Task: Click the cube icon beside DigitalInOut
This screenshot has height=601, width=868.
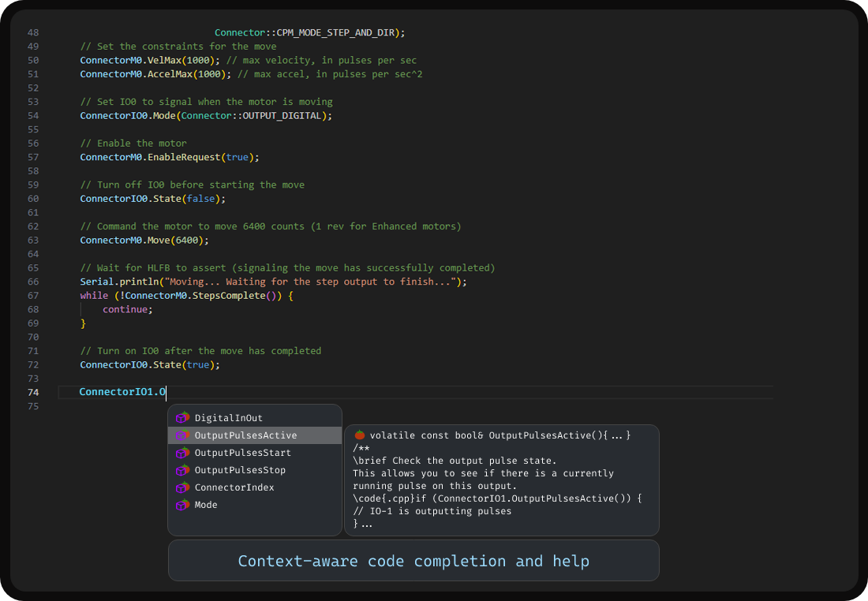Action: point(182,417)
